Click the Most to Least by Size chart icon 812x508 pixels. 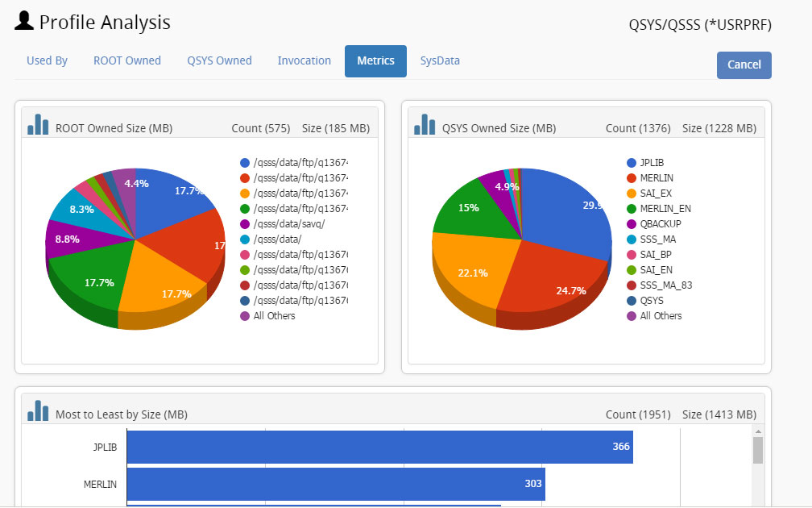38,410
